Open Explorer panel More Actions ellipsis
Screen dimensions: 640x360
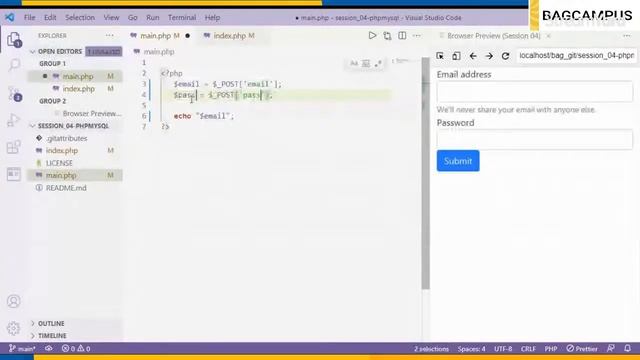[x=109, y=36]
